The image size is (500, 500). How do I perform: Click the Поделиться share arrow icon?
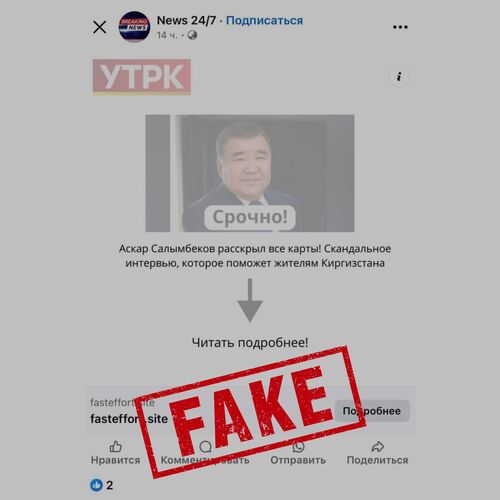tap(377, 446)
